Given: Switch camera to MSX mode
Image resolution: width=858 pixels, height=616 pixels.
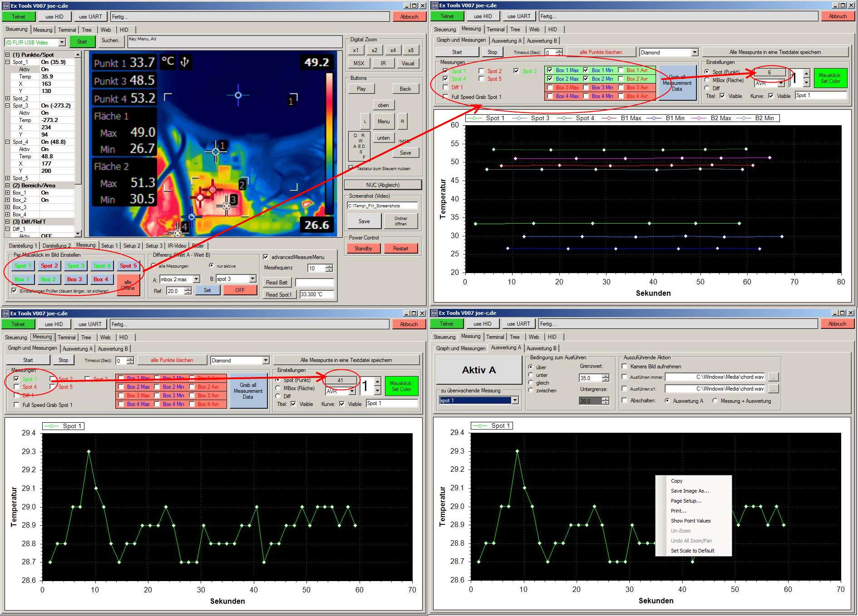Looking at the screenshot, I should coord(359,64).
